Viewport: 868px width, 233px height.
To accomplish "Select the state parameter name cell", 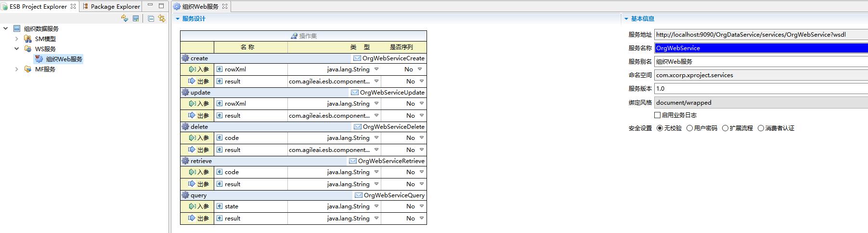I will [251, 206].
